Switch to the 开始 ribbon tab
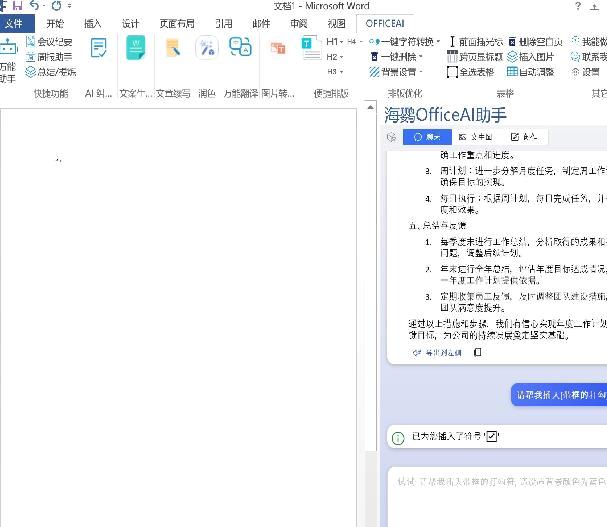Viewport: 607px width, 527px height. pos(55,24)
